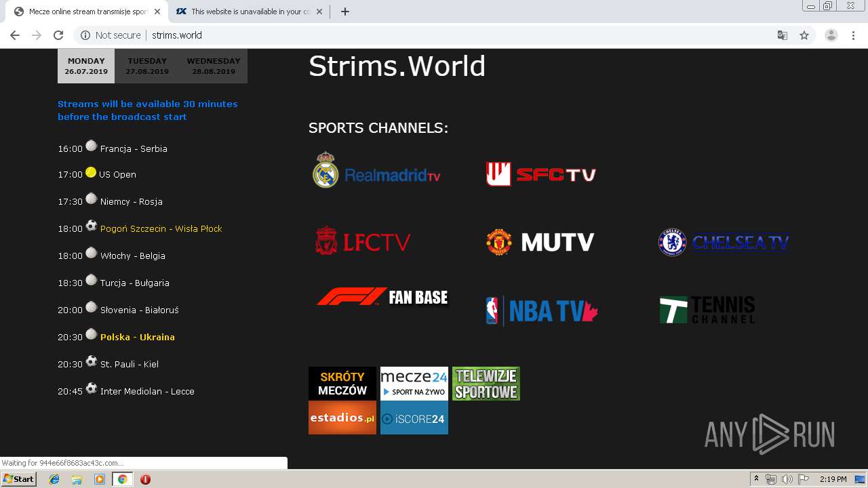Open the LFC TV channel logo
Screen dimensions: 868x488
(363, 241)
